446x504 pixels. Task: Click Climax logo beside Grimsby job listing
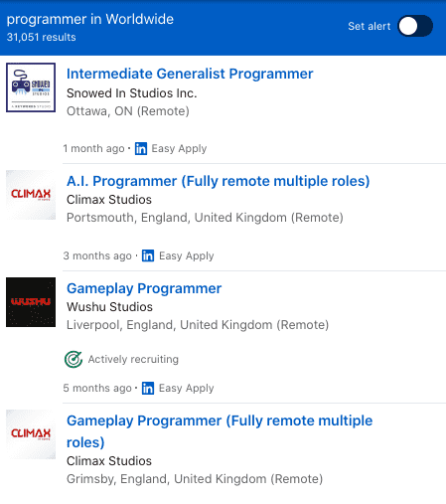pyautogui.click(x=31, y=434)
